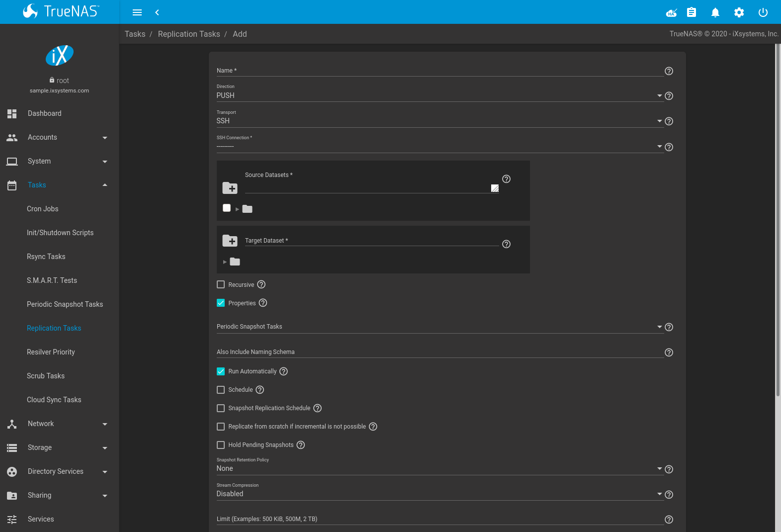Toggle the sidebar hamburger menu
This screenshot has height=532, width=781.
click(137, 12)
